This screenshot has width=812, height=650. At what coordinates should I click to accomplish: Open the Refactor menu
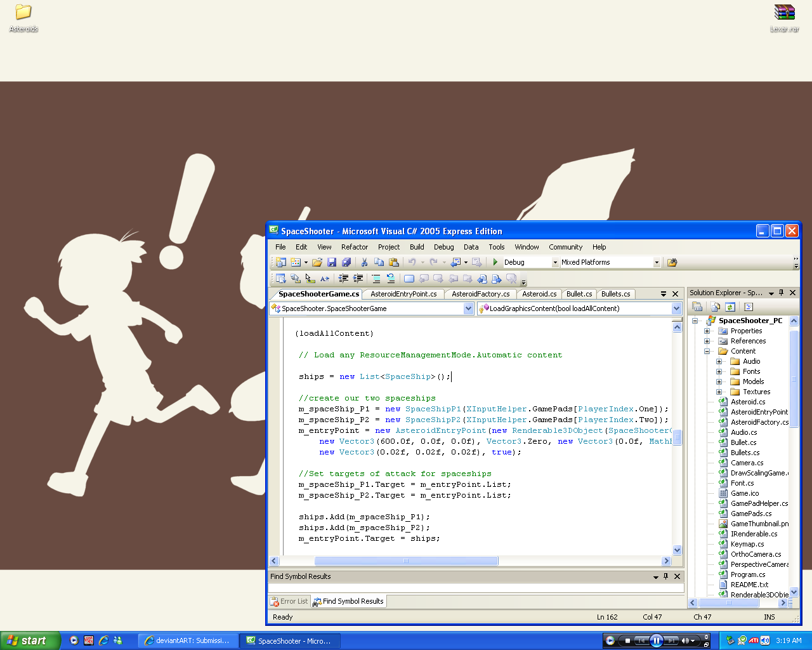(355, 247)
